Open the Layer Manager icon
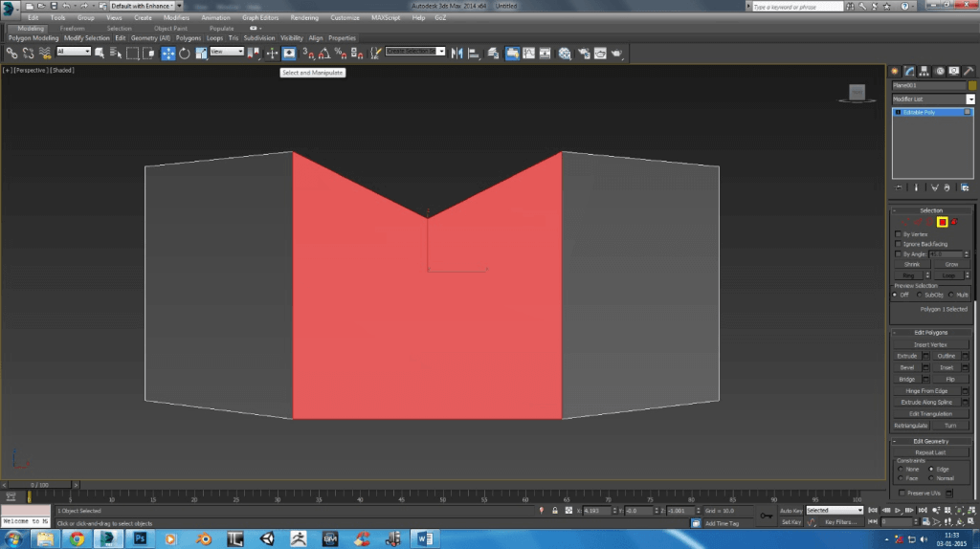980x549 pixels. pos(493,54)
